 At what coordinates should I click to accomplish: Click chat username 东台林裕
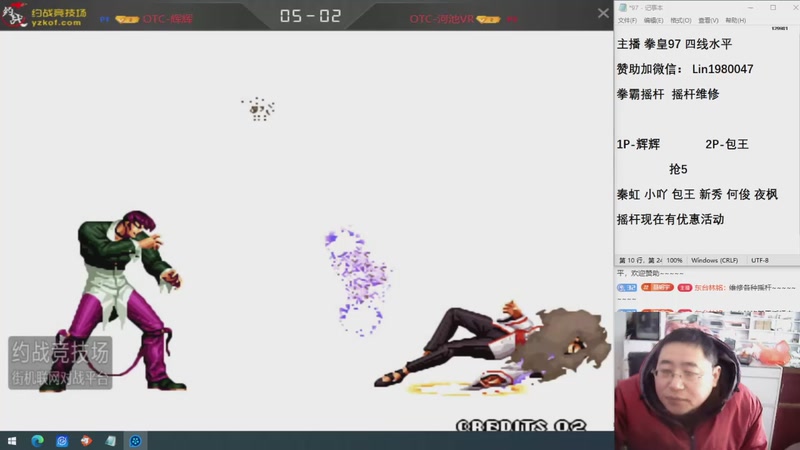(x=710, y=288)
